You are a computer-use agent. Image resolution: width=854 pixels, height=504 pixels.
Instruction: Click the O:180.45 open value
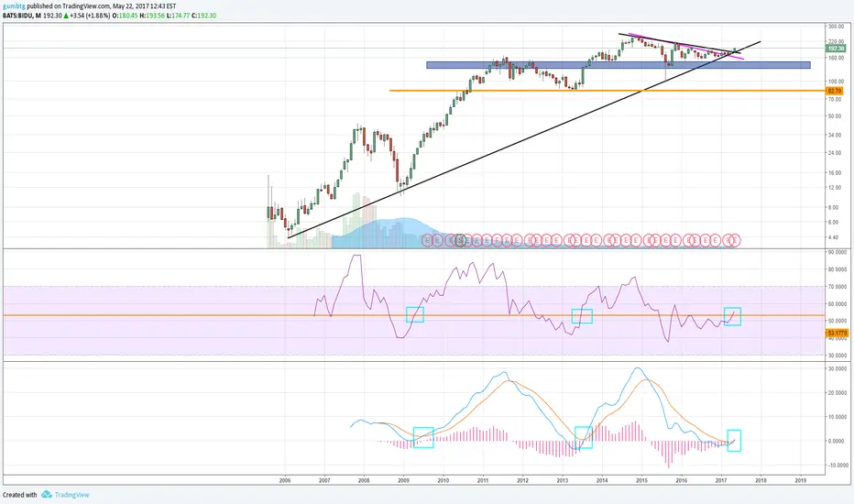tap(125, 16)
